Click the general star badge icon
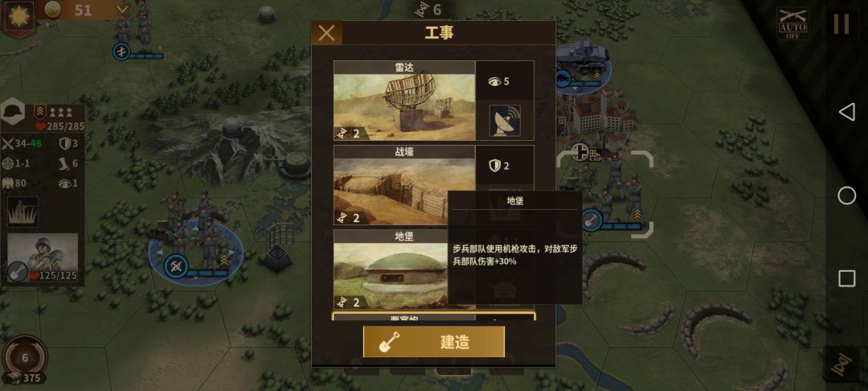The width and height of the screenshot is (868, 391). pyautogui.click(x=18, y=15)
